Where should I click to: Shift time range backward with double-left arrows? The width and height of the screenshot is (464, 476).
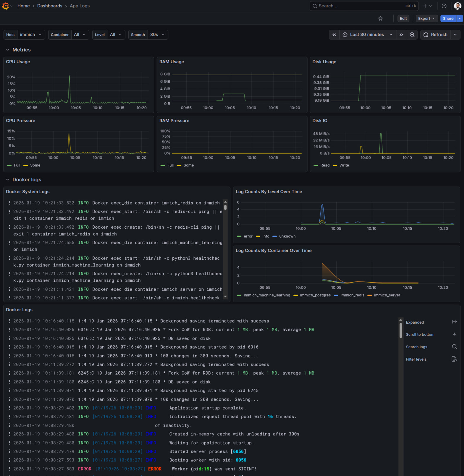tap(334, 35)
